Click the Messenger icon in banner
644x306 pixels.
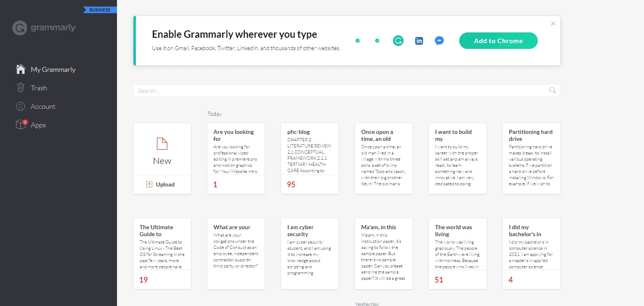click(439, 41)
